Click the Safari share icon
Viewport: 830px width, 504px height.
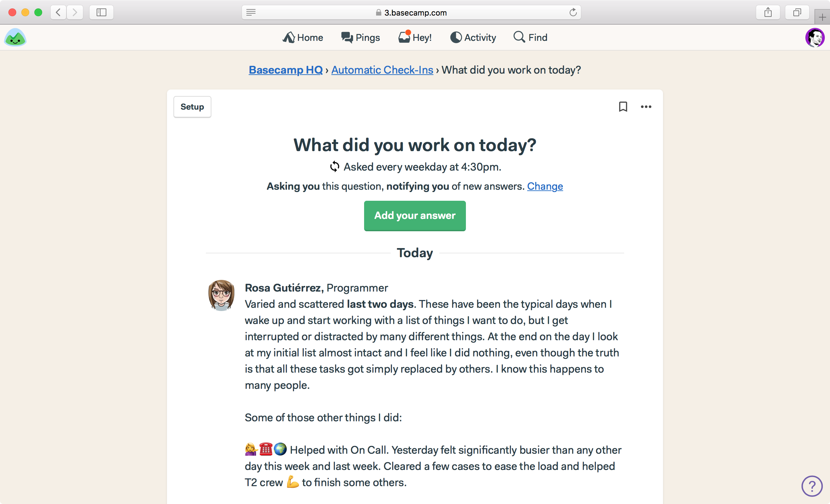click(768, 12)
